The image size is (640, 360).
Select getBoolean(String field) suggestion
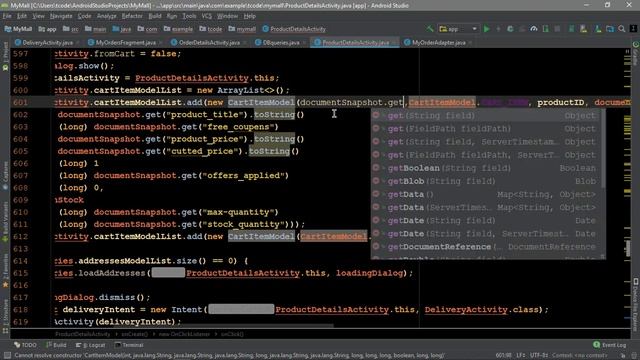[x=485, y=168]
